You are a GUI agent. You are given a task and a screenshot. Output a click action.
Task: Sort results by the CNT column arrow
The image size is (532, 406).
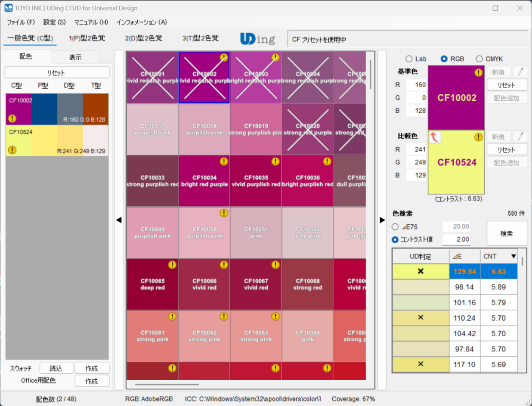pyautogui.click(x=513, y=257)
